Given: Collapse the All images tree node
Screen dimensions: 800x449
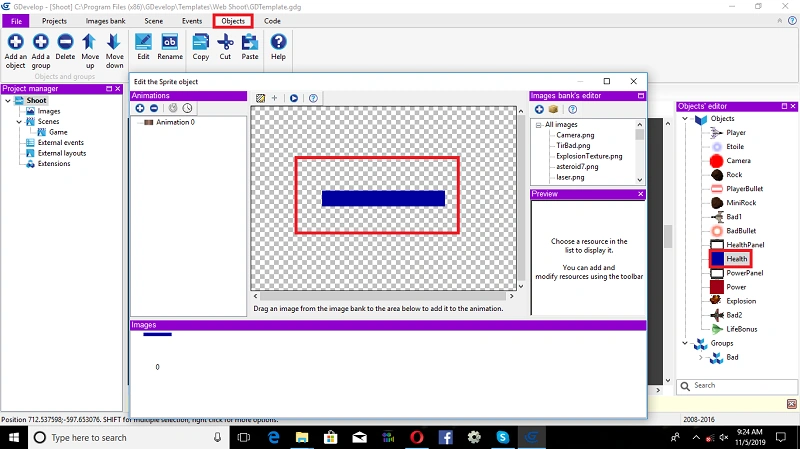Looking at the screenshot, I should click(x=538, y=125).
